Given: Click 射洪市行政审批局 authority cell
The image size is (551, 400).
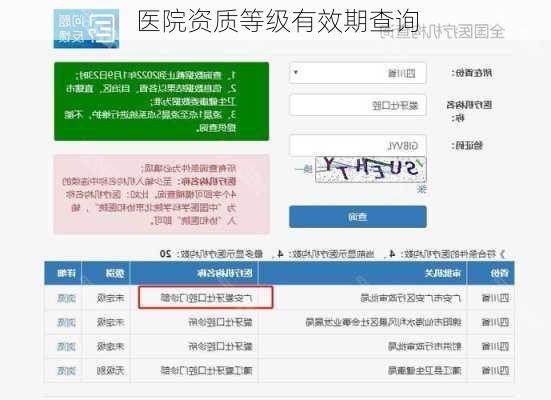Looking at the screenshot, I should click(424, 347).
